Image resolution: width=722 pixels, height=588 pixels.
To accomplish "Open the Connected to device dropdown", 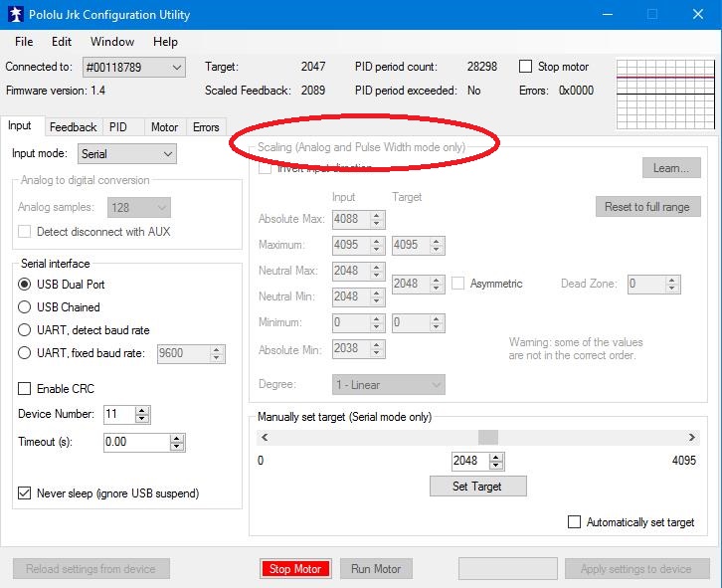I will [134, 68].
